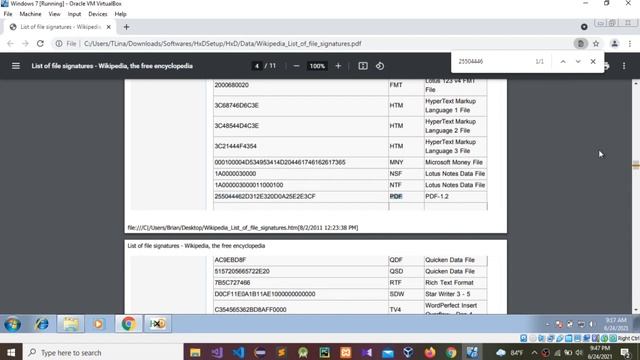
Task: Click the Type here to search box
Action: [x=103, y=352]
